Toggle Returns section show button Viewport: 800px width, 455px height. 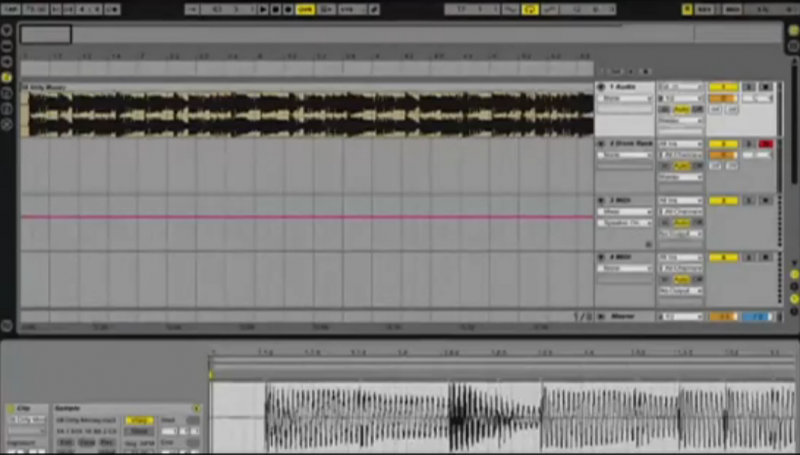(794, 287)
